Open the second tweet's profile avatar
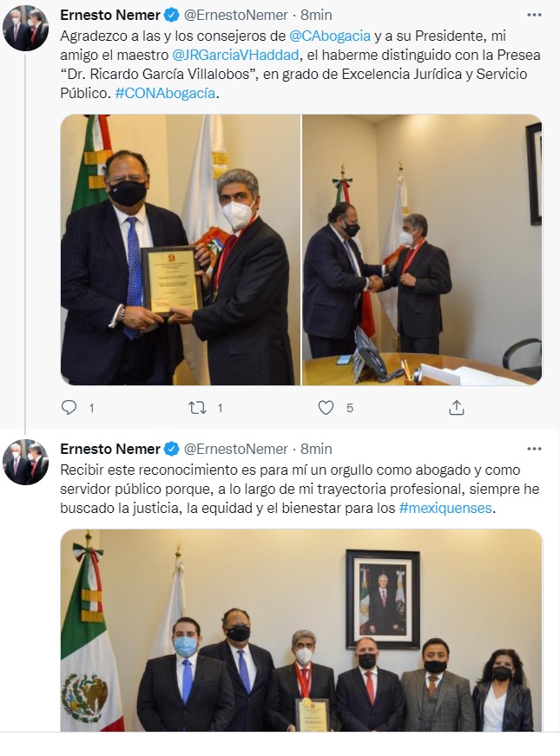The width and height of the screenshot is (560, 756). pos(25,463)
